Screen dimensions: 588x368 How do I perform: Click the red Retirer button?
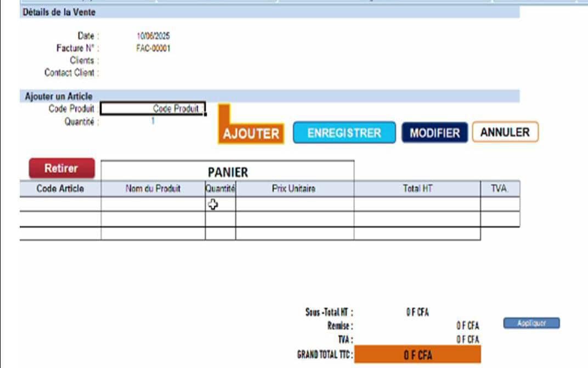coord(61,168)
